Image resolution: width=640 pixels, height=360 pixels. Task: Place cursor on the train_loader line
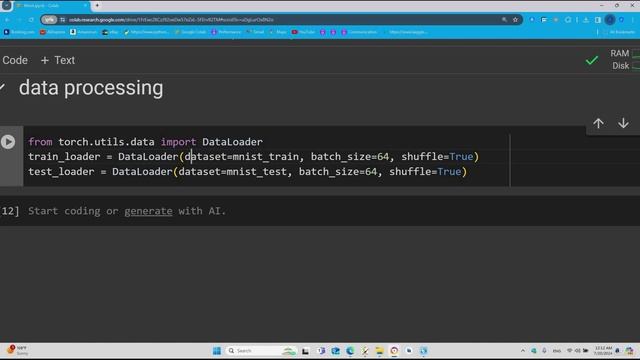253,157
